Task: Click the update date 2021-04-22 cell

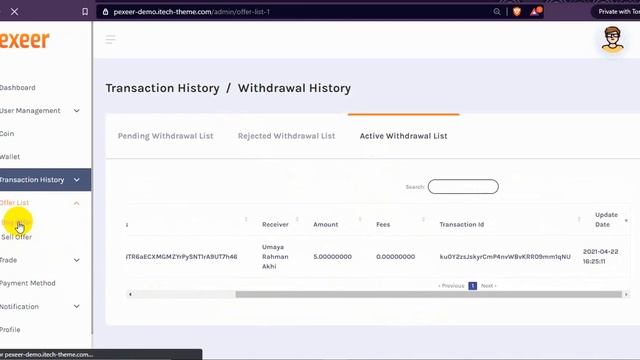Action: tap(600, 256)
